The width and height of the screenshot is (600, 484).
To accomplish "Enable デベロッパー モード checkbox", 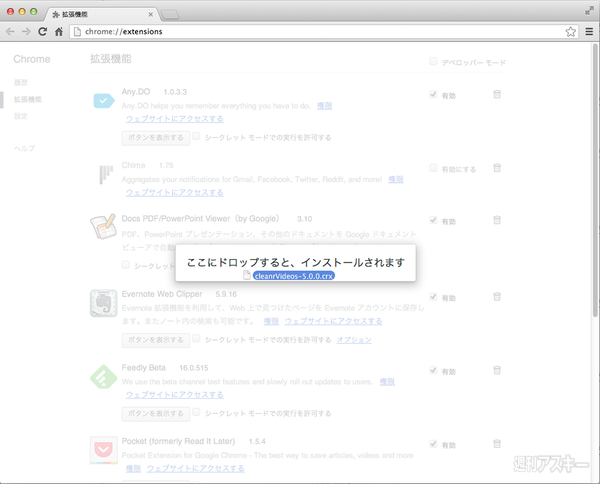I will point(433,61).
